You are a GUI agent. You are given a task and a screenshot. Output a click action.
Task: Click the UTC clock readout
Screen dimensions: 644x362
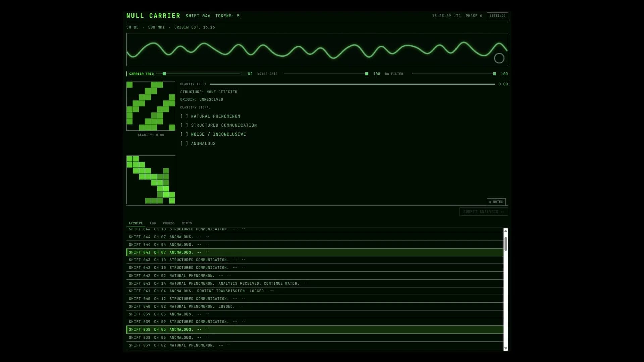[x=446, y=16]
